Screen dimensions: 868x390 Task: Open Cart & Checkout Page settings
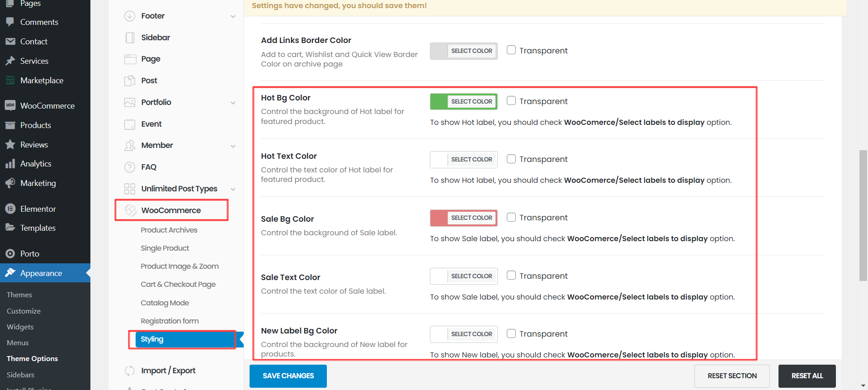(178, 284)
